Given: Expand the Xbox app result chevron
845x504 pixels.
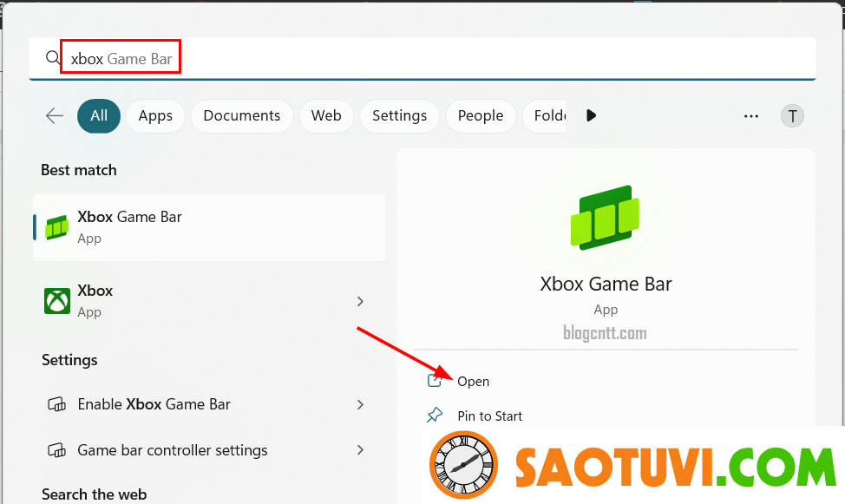Looking at the screenshot, I should point(360,301).
